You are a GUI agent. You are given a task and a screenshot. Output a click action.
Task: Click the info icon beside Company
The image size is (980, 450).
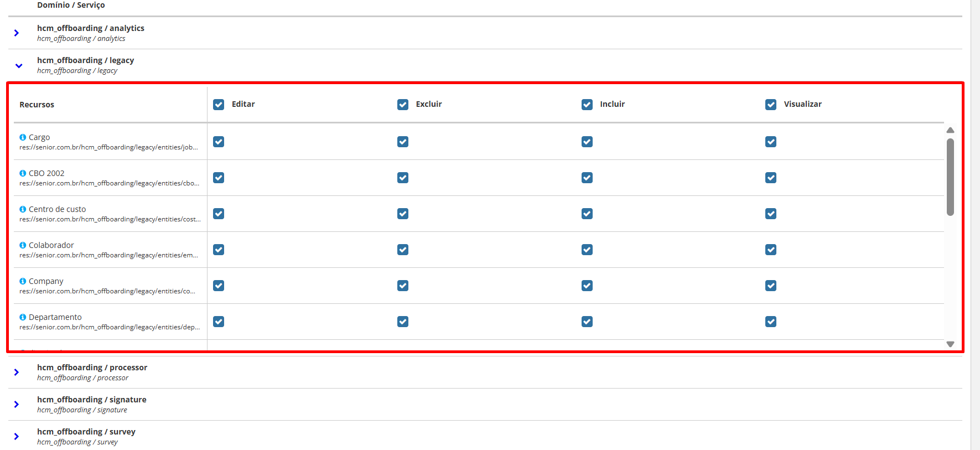[23, 281]
